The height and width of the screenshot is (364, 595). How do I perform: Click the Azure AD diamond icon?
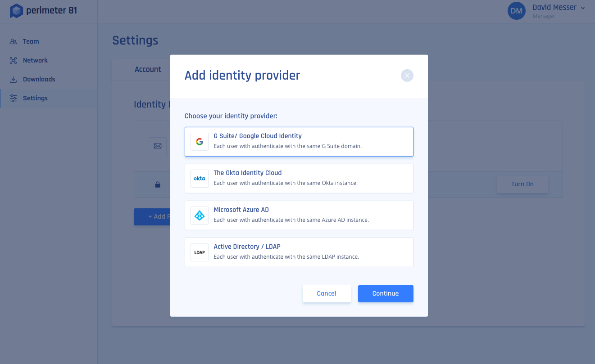(200, 216)
